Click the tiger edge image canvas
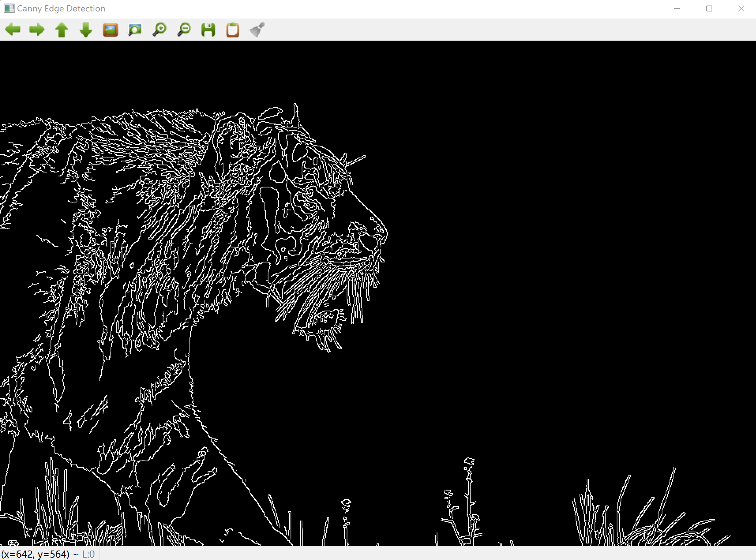This screenshot has height=560, width=756. click(378, 293)
